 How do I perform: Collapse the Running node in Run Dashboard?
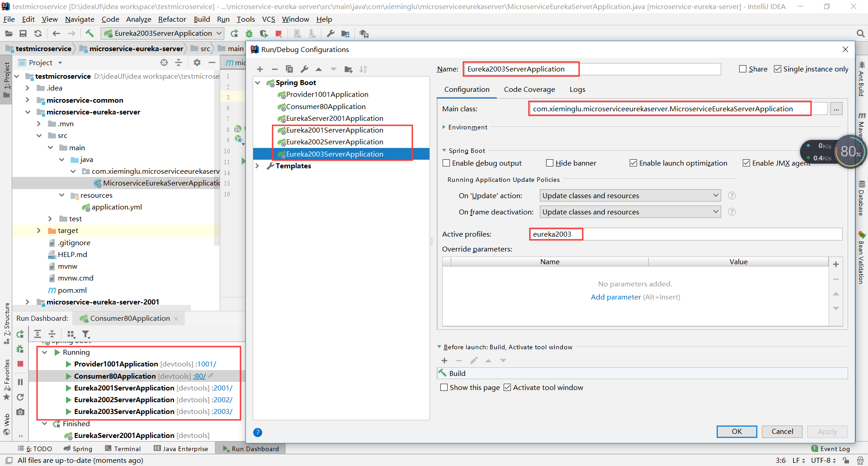point(45,352)
